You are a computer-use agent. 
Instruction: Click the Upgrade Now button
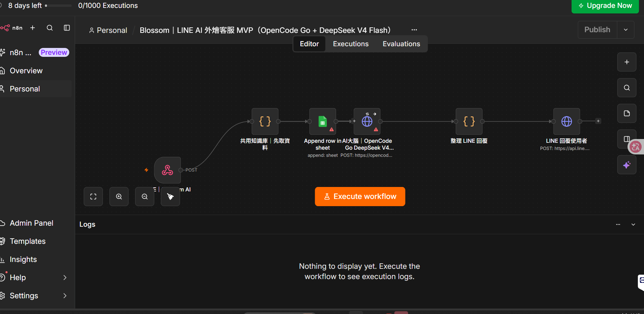click(605, 6)
